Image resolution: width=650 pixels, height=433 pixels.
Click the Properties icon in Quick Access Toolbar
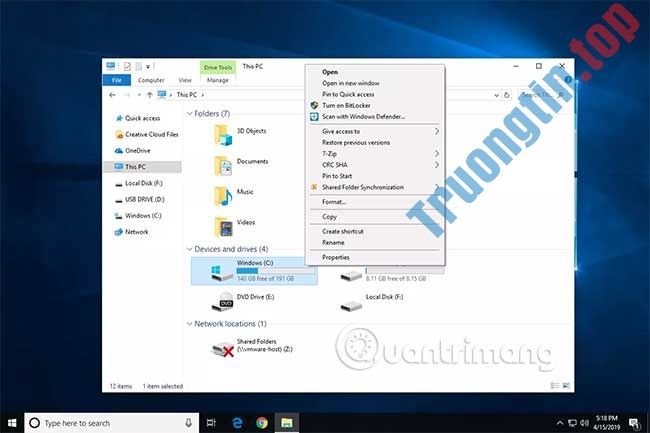click(x=127, y=66)
